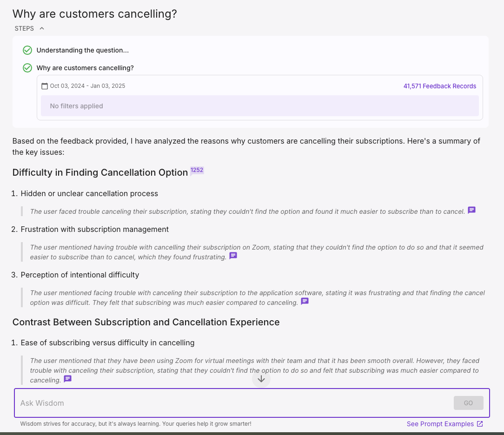Open feedback comment icon for Frustration with subscription management quote

click(x=233, y=256)
